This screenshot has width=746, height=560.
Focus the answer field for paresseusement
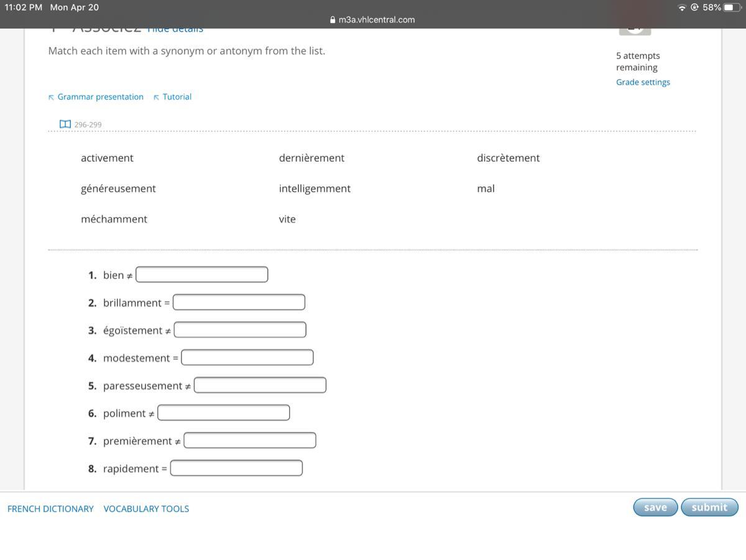click(x=260, y=385)
